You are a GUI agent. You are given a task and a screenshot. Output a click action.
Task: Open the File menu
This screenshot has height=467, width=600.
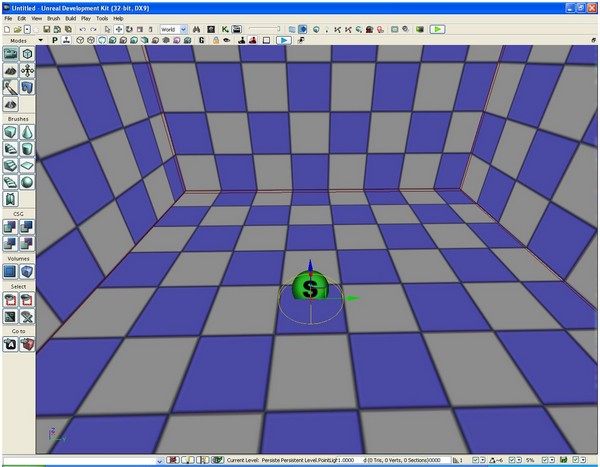(8, 18)
